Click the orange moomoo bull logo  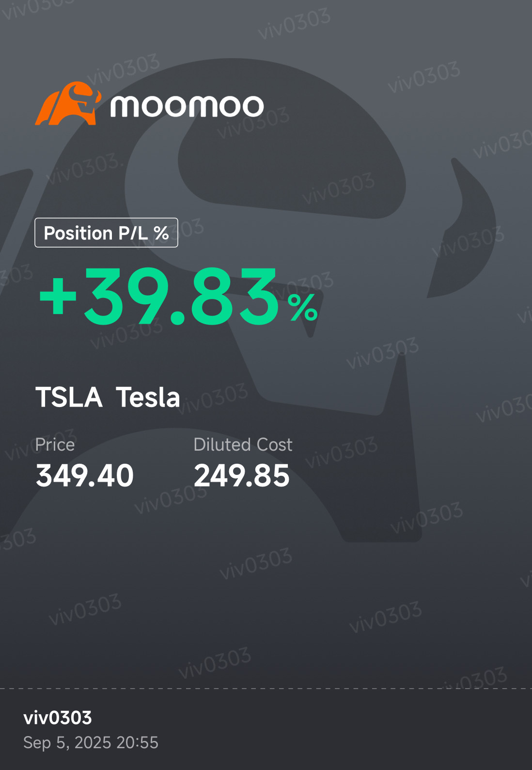[x=68, y=103]
